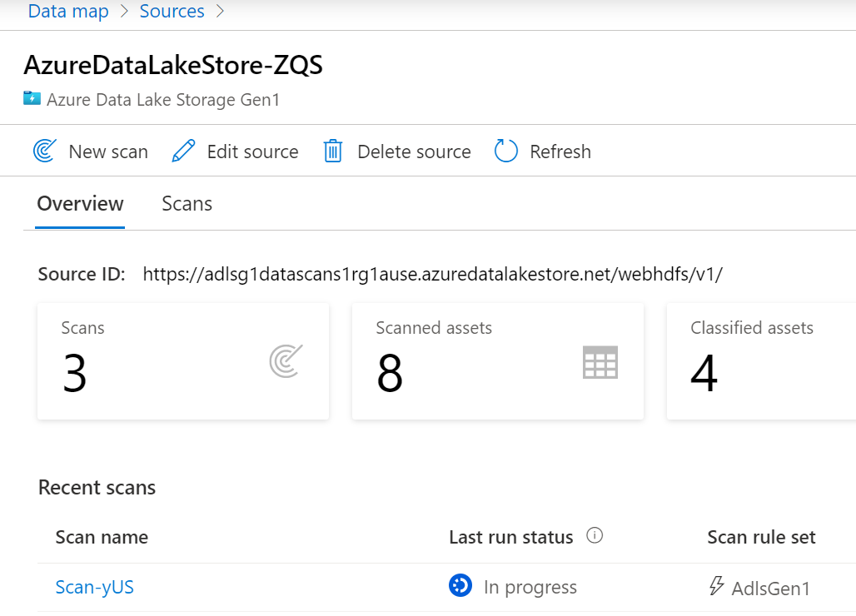Image resolution: width=856 pixels, height=616 pixels.
Task: Click the Source ID URL text
Action: click(x=432, y=275)
